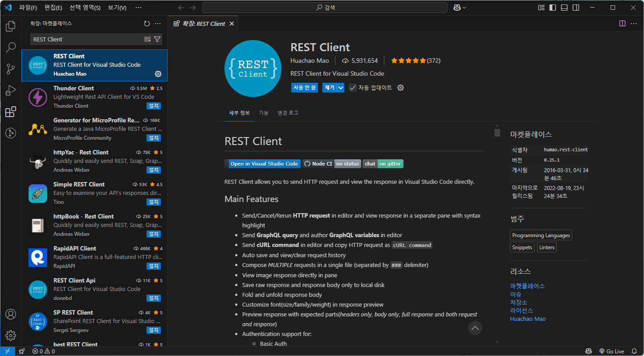This screenshot has height=356, width=644.
Task: Click split editor right icon
Action: [622, 24]
